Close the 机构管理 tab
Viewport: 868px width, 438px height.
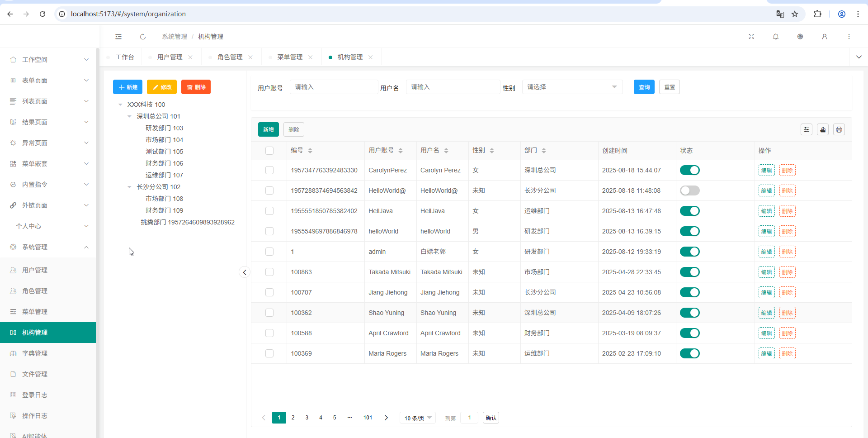coord(371,57)
